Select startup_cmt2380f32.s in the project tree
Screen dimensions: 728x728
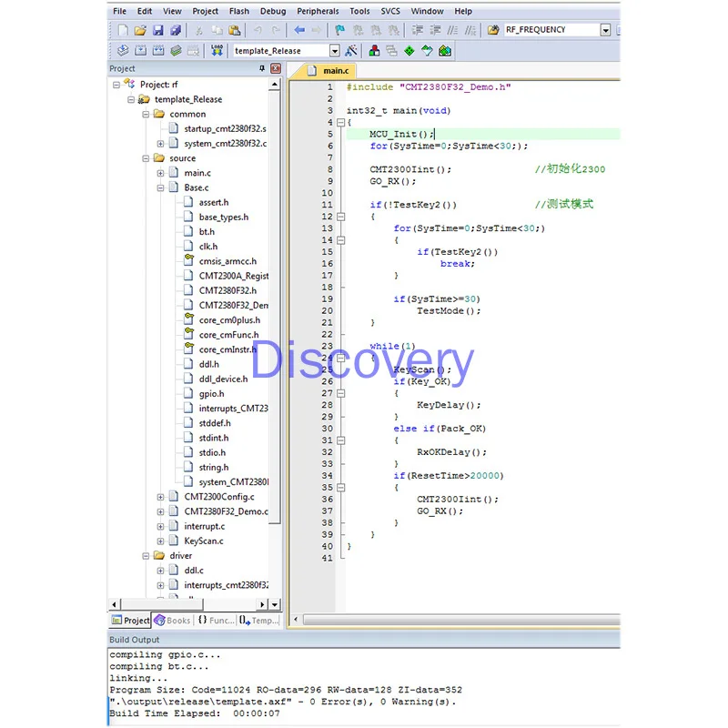point(225,128)
